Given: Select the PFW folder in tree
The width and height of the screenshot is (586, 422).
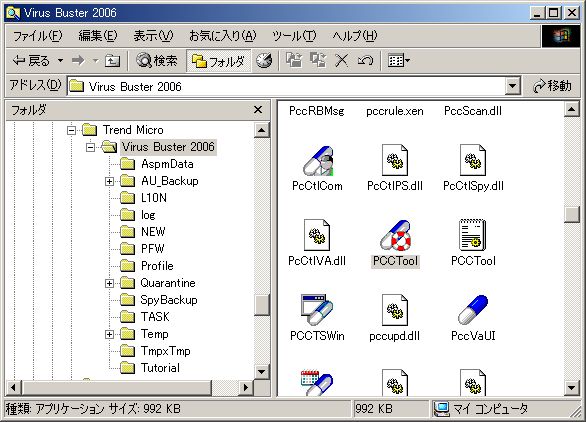Looking at the screenshot, I should (x=143, y=249).
